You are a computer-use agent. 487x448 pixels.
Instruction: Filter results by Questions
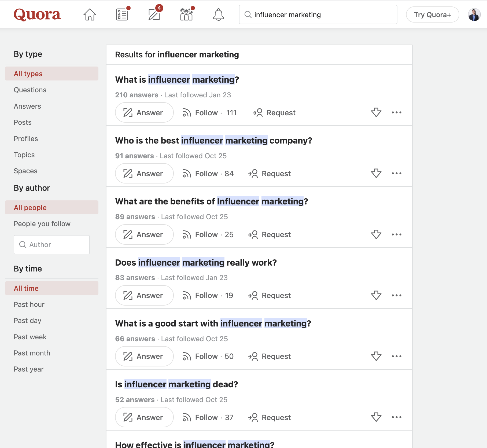coord(30,90)
